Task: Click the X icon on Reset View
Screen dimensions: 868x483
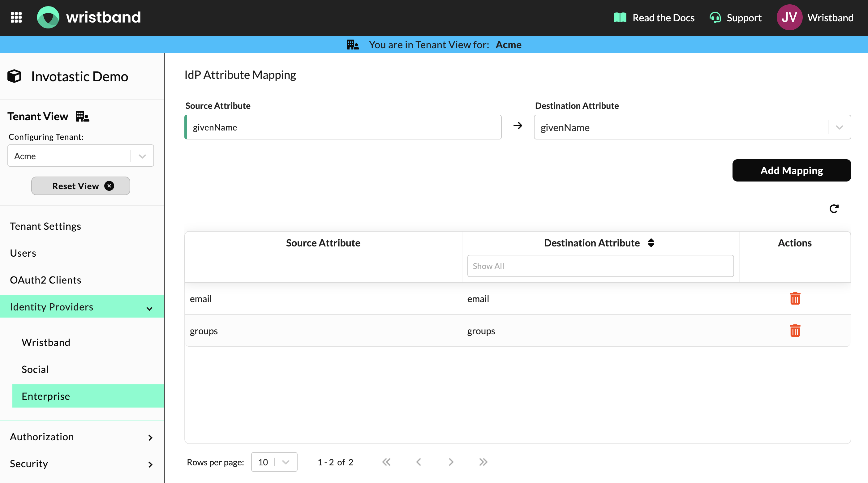Action: click(x=109, y=186)
